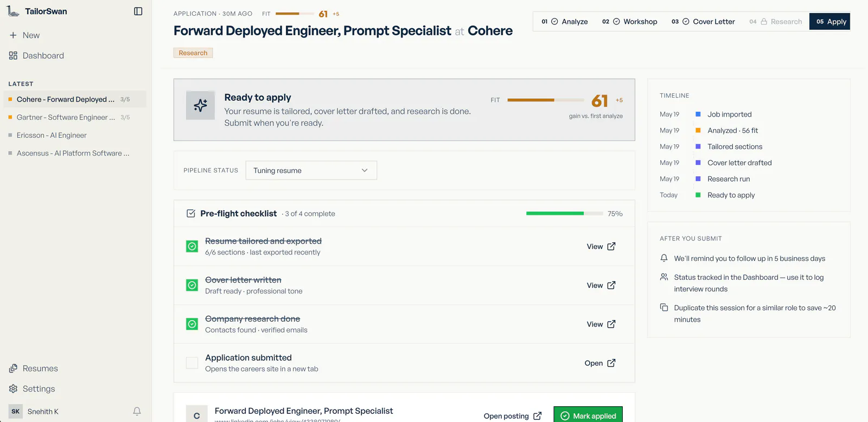The width and height of the screenshot is (868, 422).
Task: Select the 05 Apply step tab
Action: (830, 22)
